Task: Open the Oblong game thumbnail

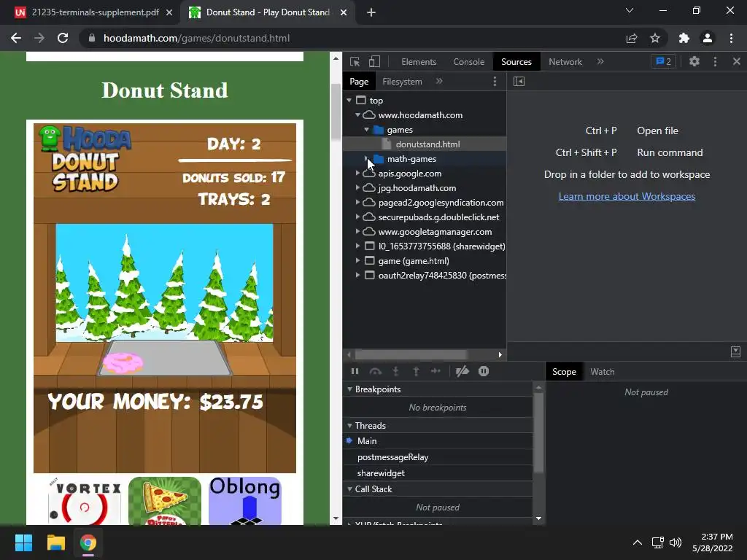Action: tap(245, 501)
